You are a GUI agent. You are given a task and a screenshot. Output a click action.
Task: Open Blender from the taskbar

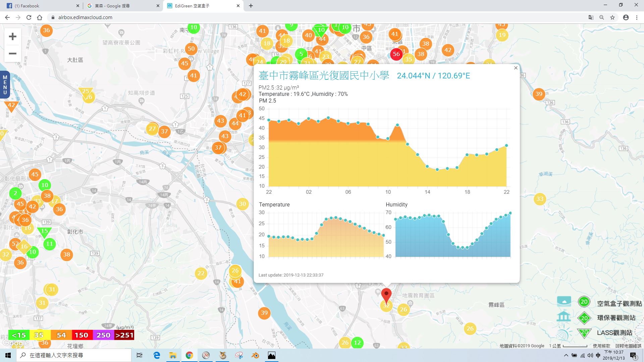click(x=255, y=355)
